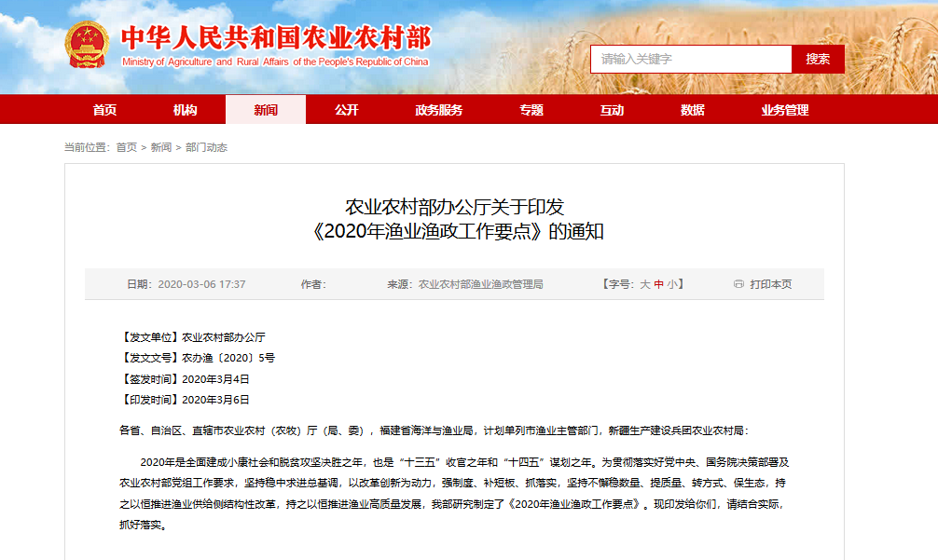
Task: Click the 新闻 breadcrumb link
Action: click(161, 147)
